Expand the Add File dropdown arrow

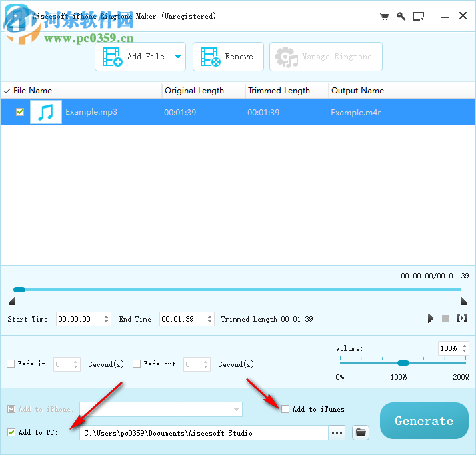[178, 57]
